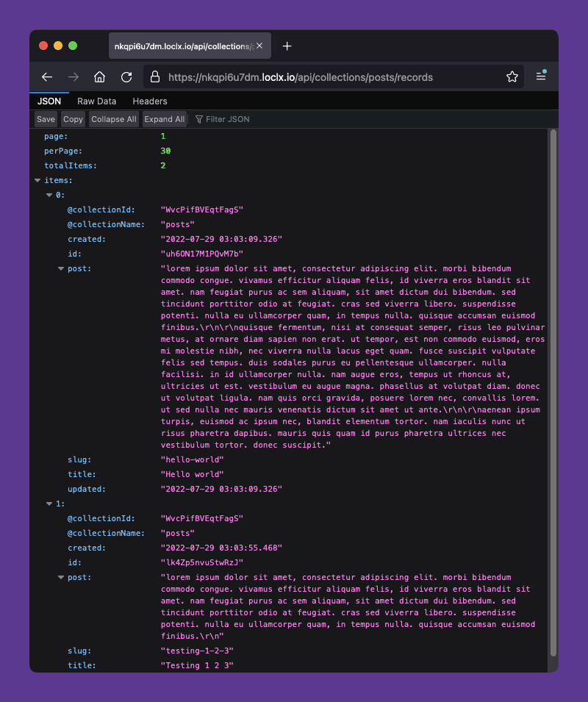Save the JSON response

click(x=46, y=119)
